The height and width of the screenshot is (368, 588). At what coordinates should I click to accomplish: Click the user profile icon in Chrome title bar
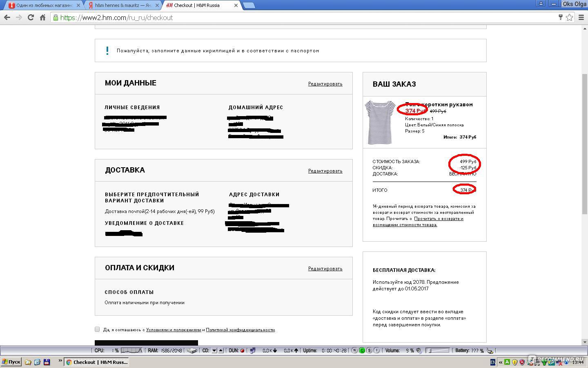(541, 3)
